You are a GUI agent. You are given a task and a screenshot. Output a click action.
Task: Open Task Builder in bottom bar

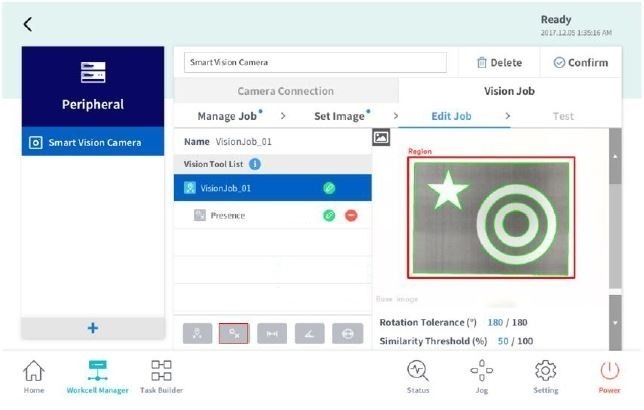click(x=161, y=376)
